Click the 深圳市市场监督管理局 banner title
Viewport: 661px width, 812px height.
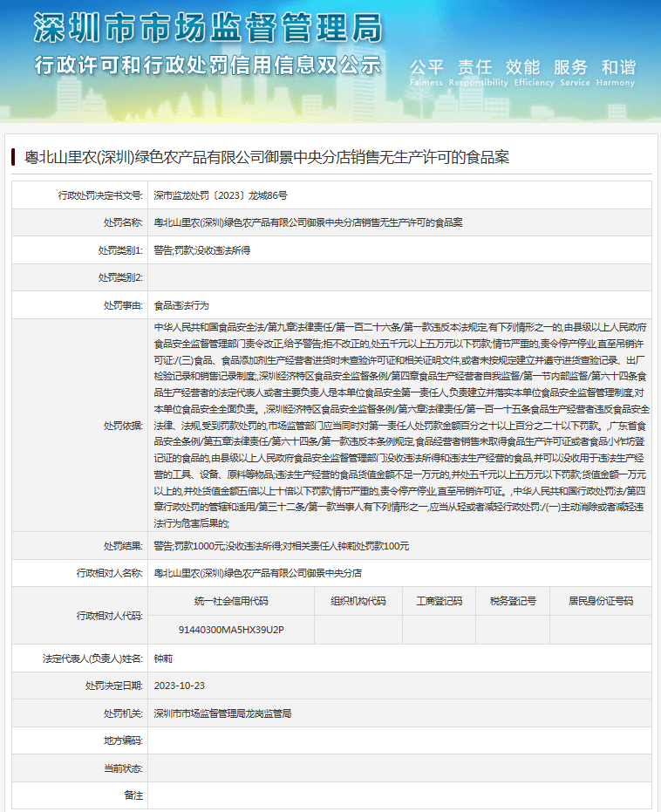(208, 28)
